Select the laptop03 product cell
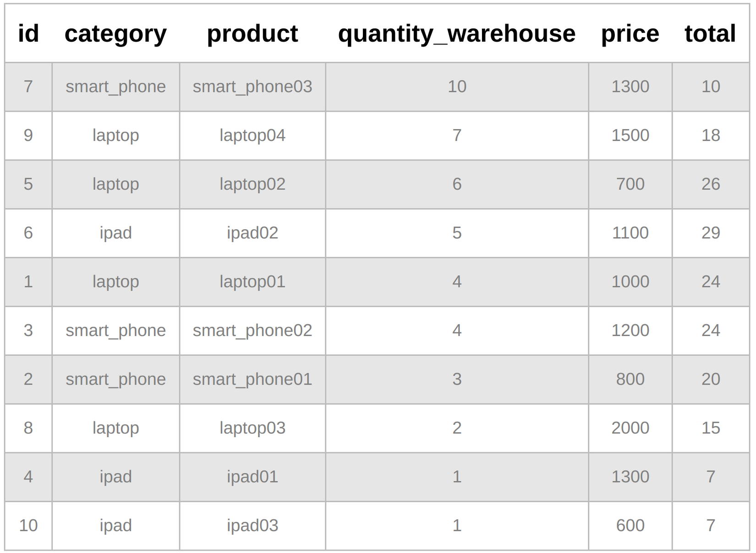Viewport: 756px width, 553px height. coord(252,428)
